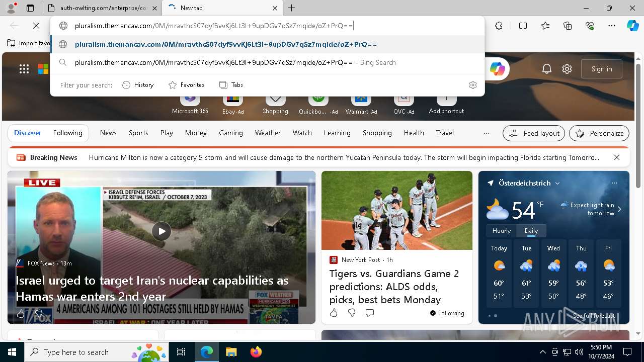Open the Windows notification center

[x=627, y=352]
